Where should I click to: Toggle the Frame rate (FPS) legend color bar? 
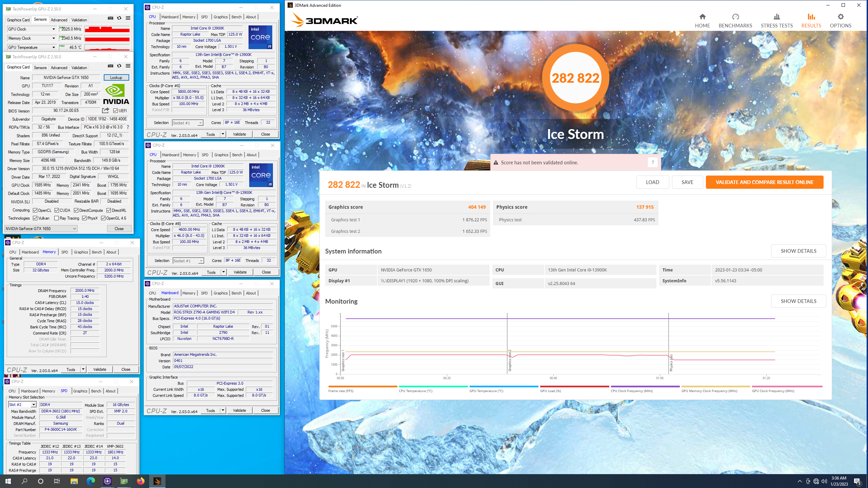(363, 386)
